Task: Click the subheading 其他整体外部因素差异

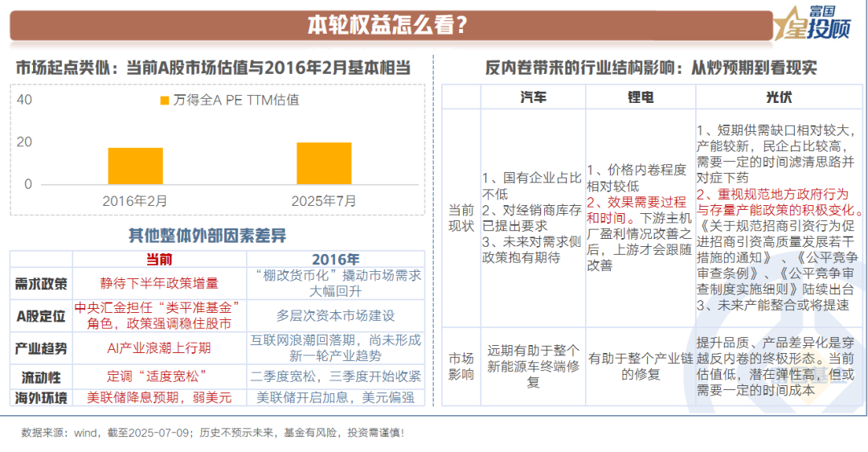Action: (207, 236)
